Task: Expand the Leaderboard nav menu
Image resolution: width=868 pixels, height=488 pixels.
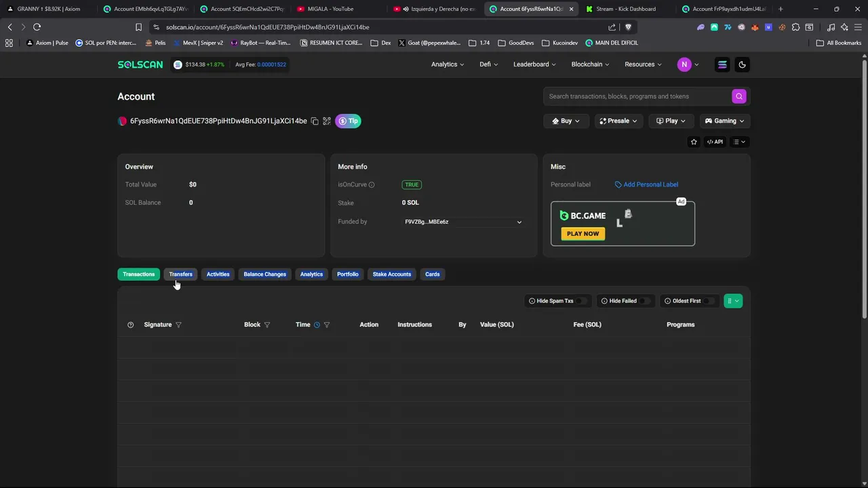Action: tap(534, 64)
